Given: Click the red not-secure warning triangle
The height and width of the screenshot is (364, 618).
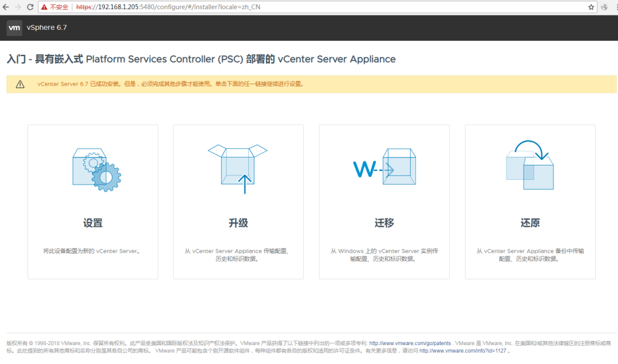Looking at the screenshot, I should coord(44,7).
